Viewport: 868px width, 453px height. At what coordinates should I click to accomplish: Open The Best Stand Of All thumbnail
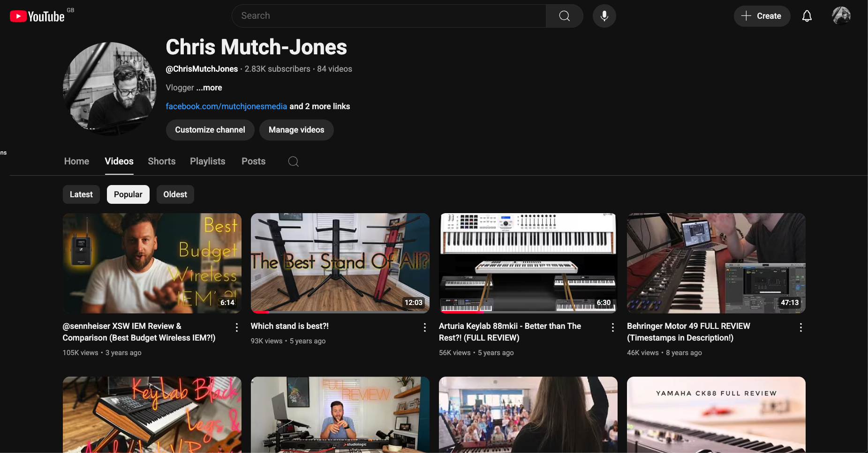click(x=340, y=263)
